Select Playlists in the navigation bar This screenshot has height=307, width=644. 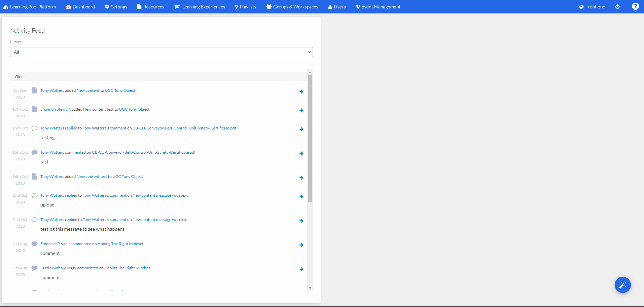point(245,6)
